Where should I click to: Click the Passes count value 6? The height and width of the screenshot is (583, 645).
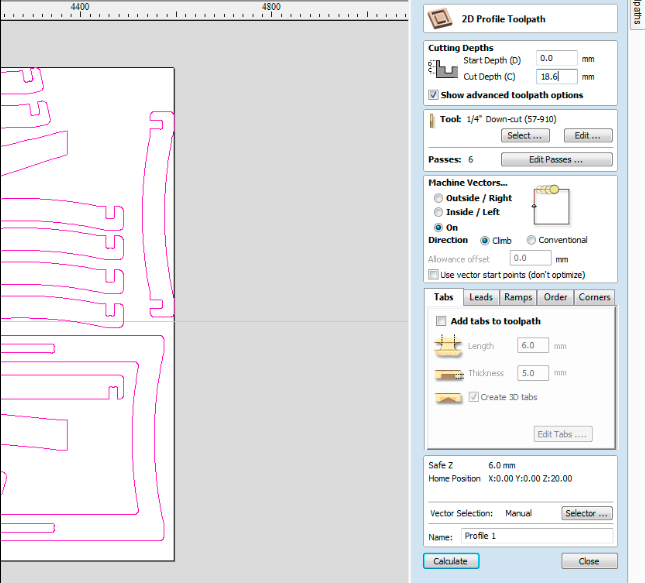coord(471,160)
